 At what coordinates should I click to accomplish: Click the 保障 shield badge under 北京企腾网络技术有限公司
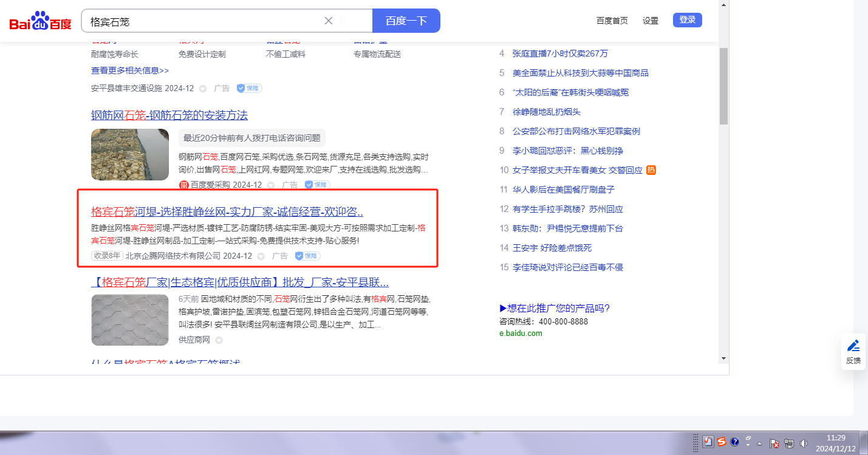point(307,256)
